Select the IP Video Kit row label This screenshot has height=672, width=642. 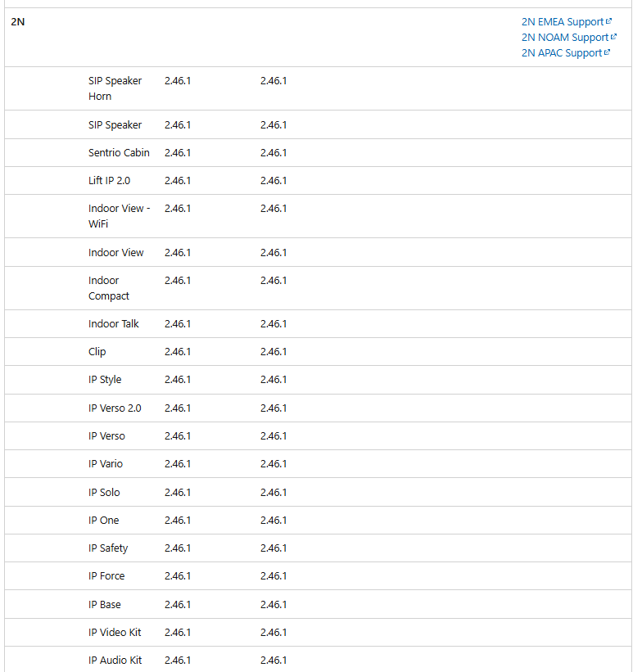tap(115, 633)
